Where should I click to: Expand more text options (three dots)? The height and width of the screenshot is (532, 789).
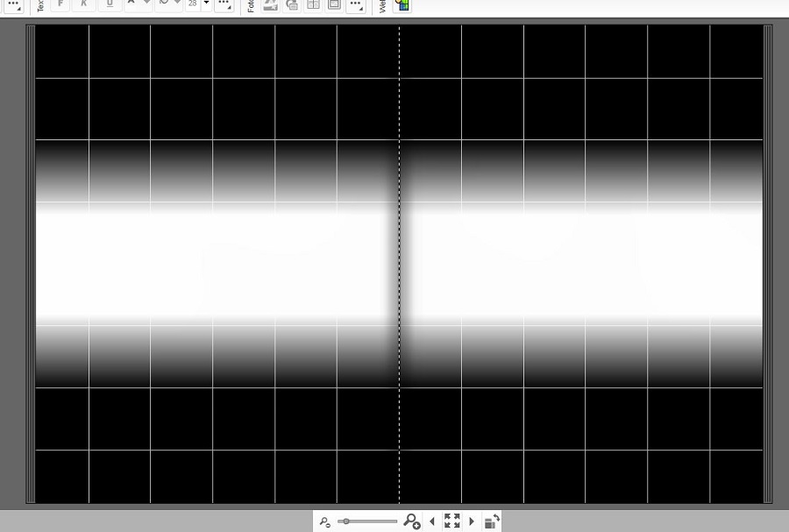[x=224, y=4]
